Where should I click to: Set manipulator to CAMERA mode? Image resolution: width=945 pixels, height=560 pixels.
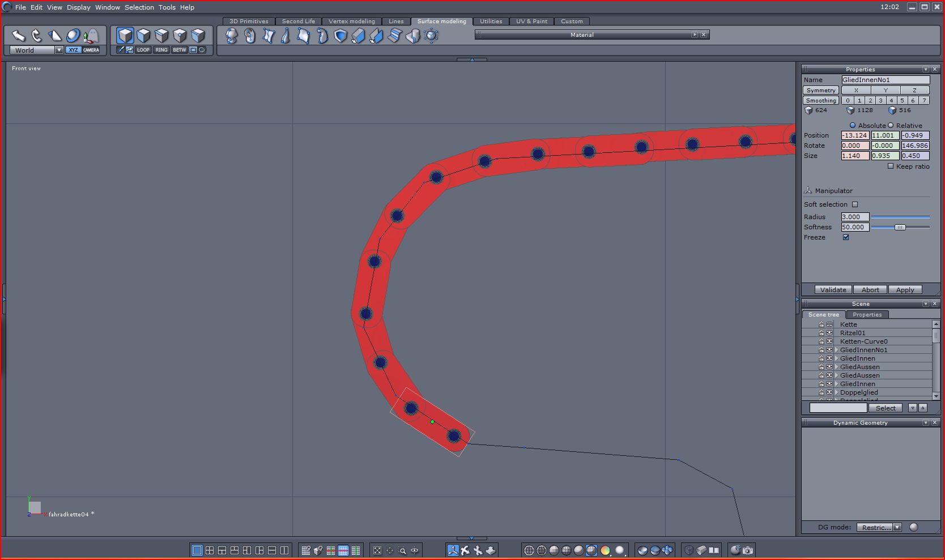[91, 50]
